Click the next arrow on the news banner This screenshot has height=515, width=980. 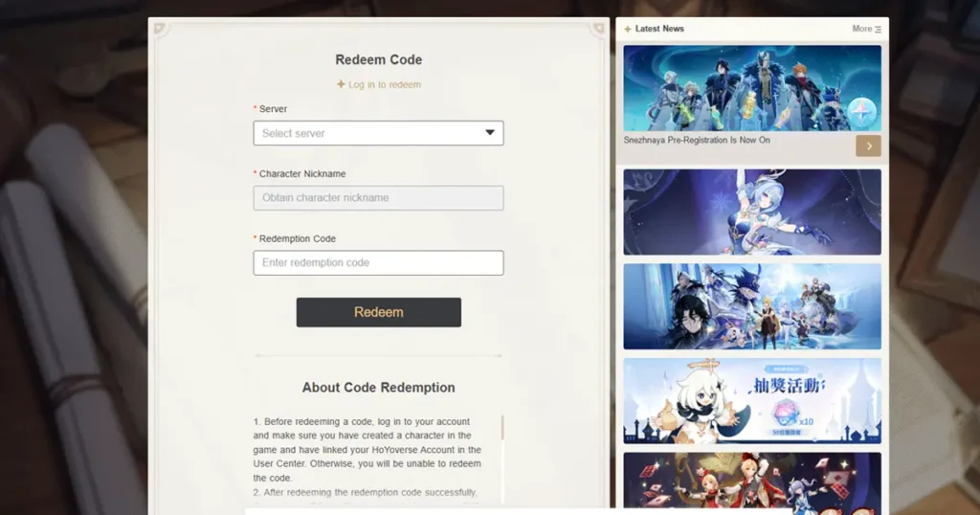pyautogui.click(x=869, y=146)
